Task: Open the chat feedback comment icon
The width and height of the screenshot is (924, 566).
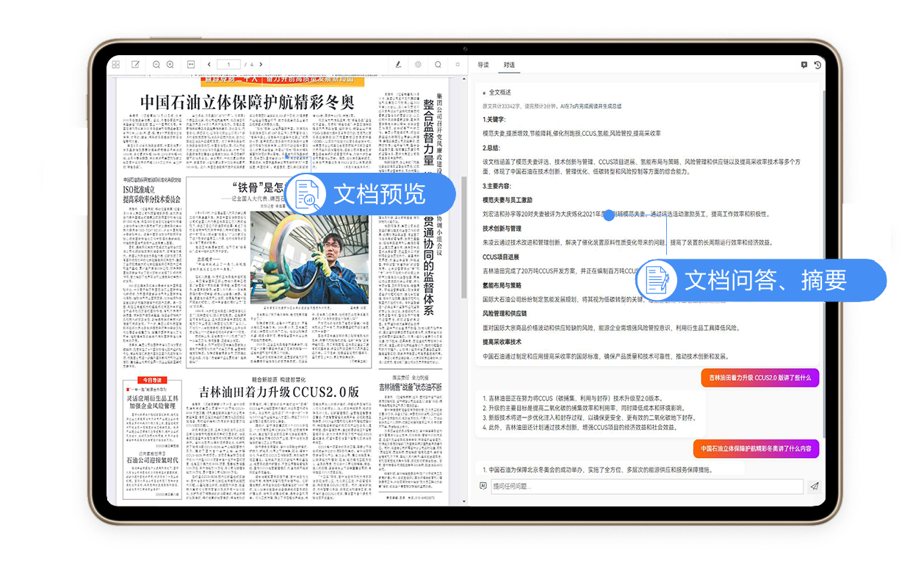Action: click(x=804, y=65)
